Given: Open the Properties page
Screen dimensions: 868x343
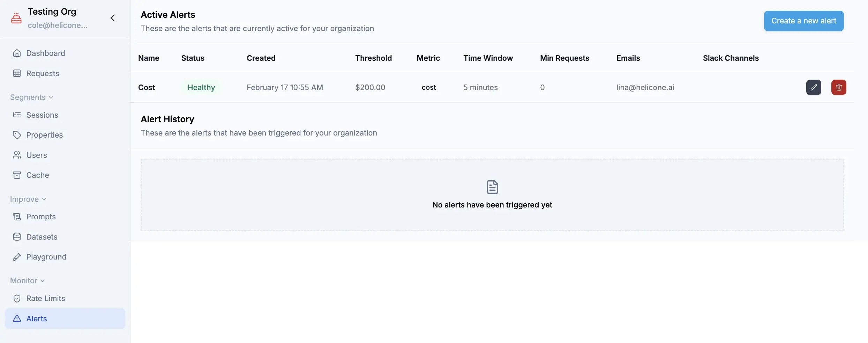Looking at the screenshot, I should (x=65, y=135).
